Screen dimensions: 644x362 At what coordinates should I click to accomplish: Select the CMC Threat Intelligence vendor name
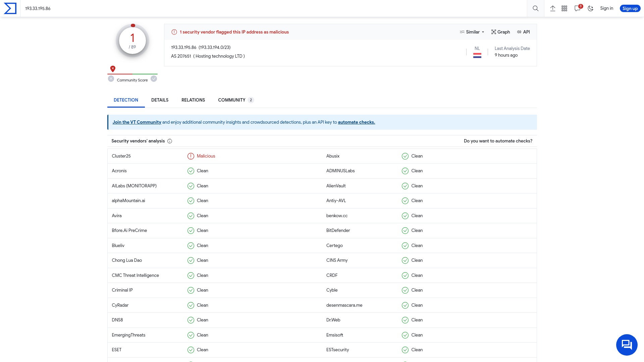136,276
